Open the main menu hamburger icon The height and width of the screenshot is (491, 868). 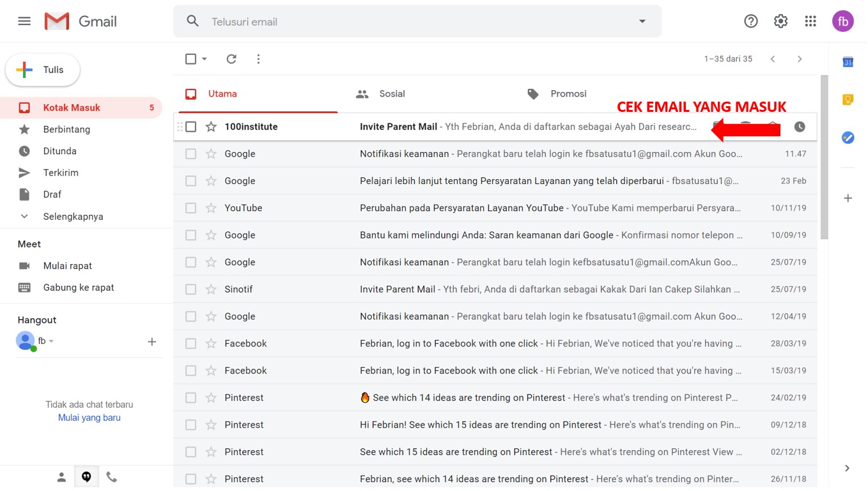pyautogui.click(x=24, y=21)
